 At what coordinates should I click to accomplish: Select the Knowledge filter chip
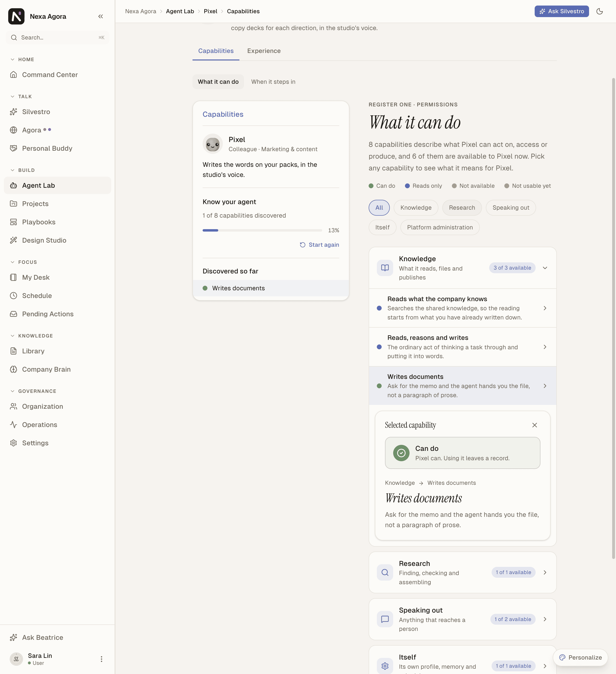[416, 207]
